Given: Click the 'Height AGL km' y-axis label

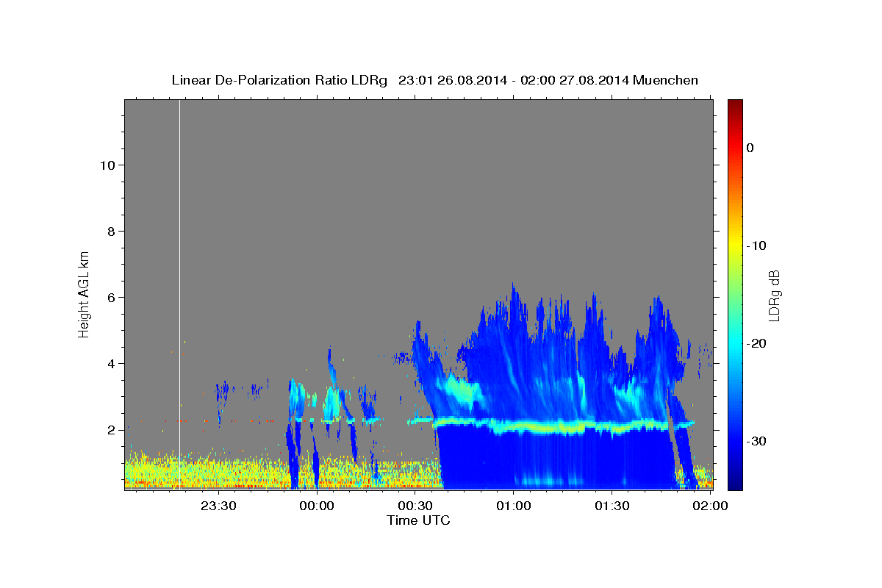Looking at the screenshot, I should point(85,293).
